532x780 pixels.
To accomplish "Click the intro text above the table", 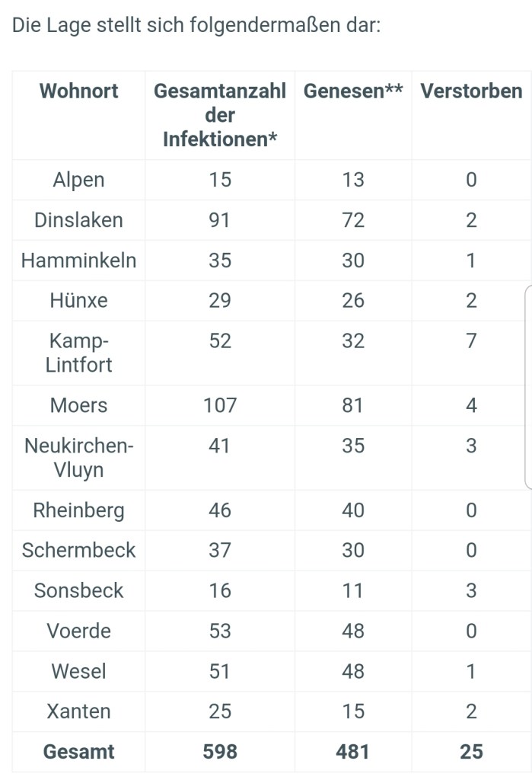I will click(196, 25).
